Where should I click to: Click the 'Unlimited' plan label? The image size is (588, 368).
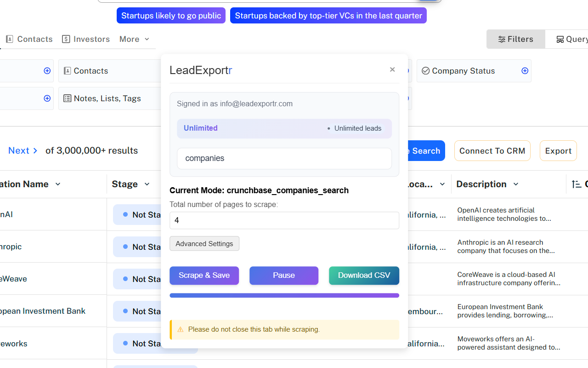pyautogui.click(x=201, y=128)
